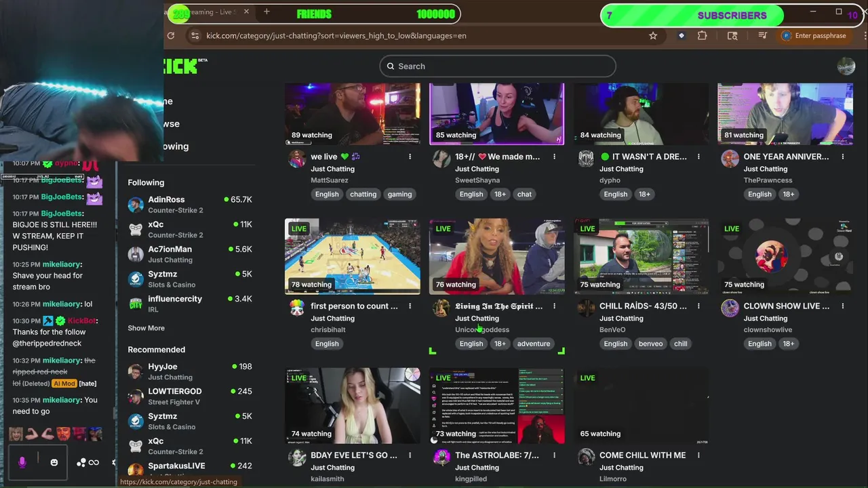868x488 pixels.
Task: Open Ac7ionMan in the Following list
Action: 190,254
